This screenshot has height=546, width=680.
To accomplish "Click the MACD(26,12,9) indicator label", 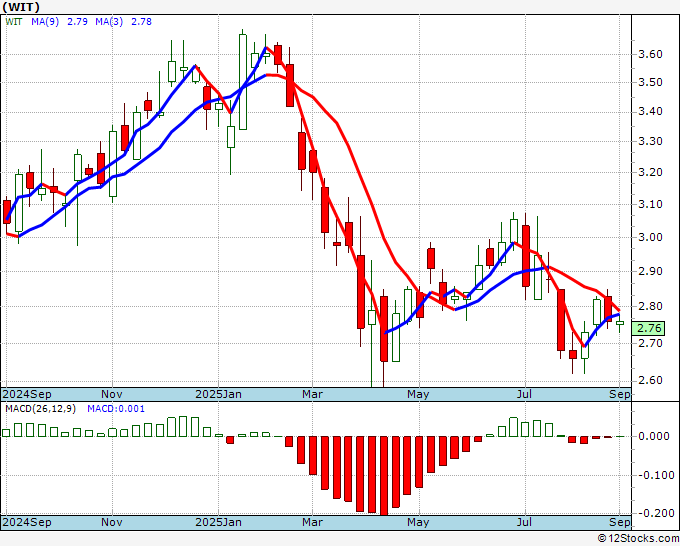I will pyautogui.click(x=40, y=409).
